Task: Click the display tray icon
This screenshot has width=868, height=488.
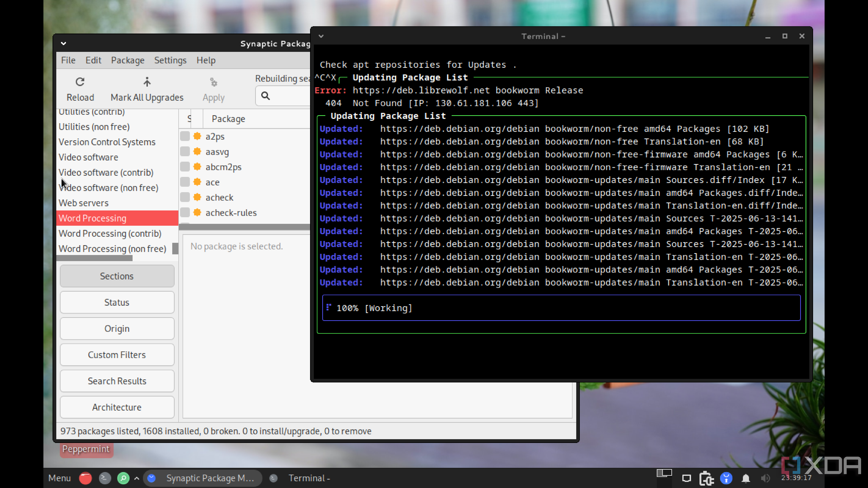Action: tap(686, 478)
